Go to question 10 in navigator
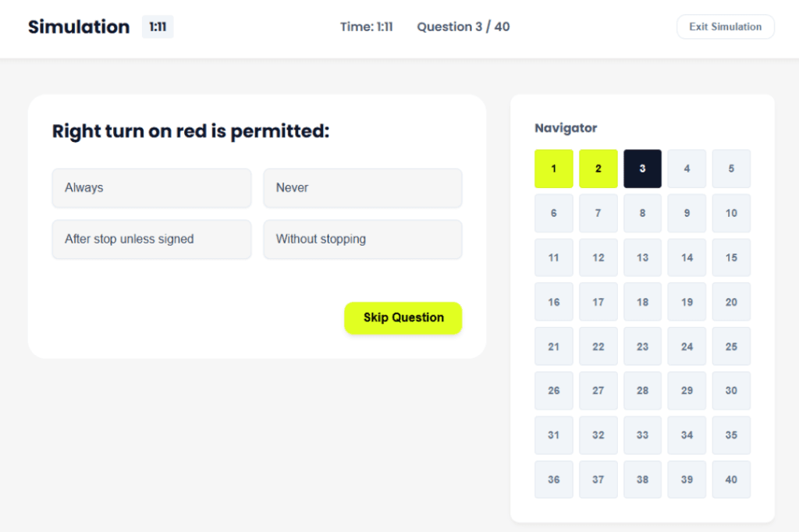The image size is (799, 532). pos(731,213)
